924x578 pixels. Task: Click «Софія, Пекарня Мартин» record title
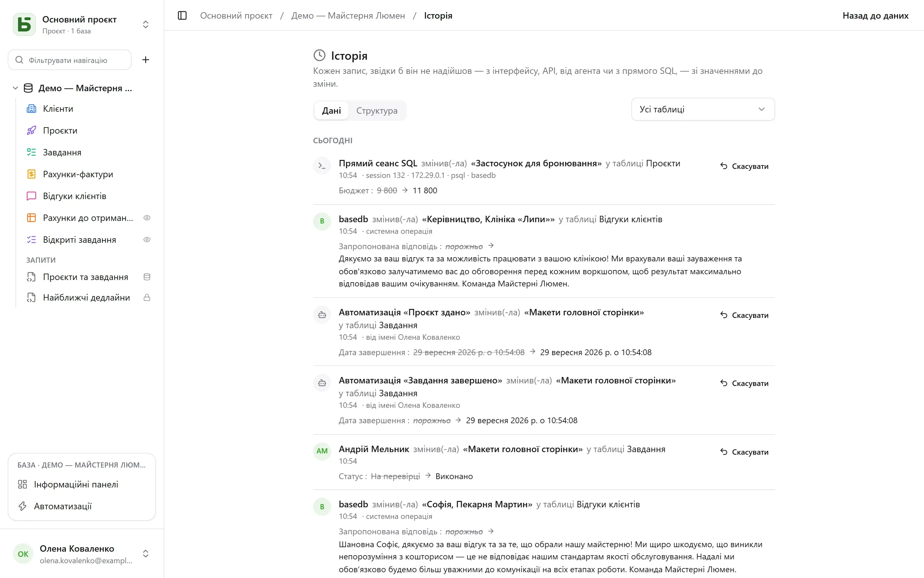(x=477, y=504)
